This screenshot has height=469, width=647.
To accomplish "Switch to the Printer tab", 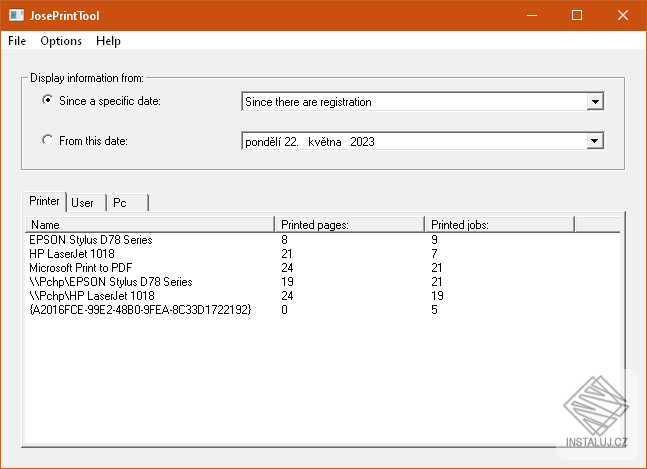I will pos(44,201).
